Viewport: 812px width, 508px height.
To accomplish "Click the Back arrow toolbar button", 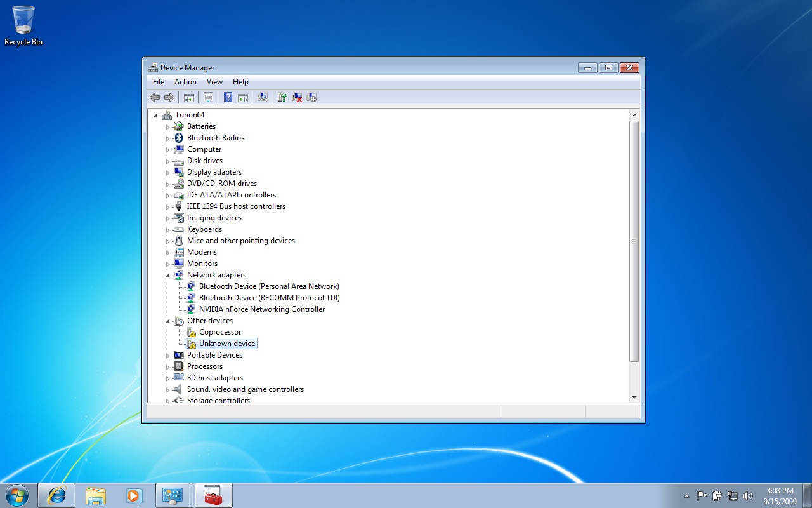I will pos(155,97).
